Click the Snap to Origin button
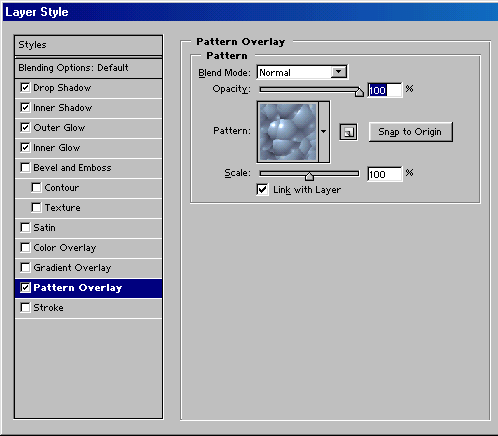The height and width of the screenshot is (436, 498). coord(411,132)
